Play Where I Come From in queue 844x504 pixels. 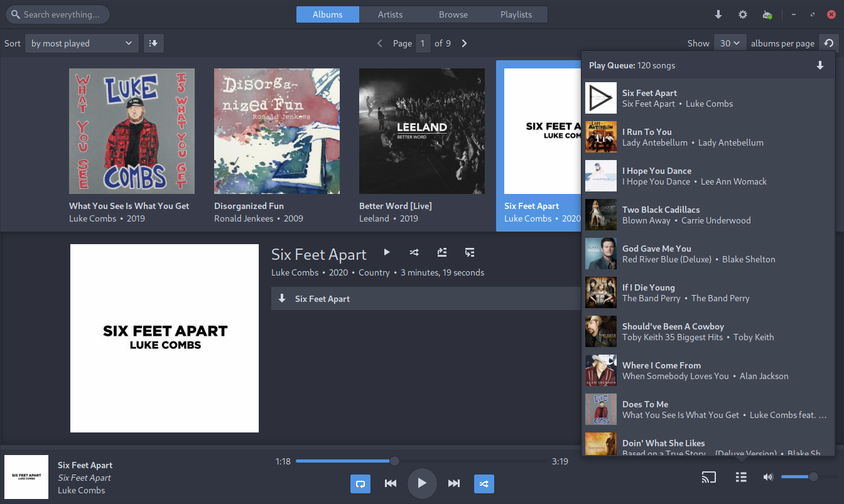click(x=708, y=370)
